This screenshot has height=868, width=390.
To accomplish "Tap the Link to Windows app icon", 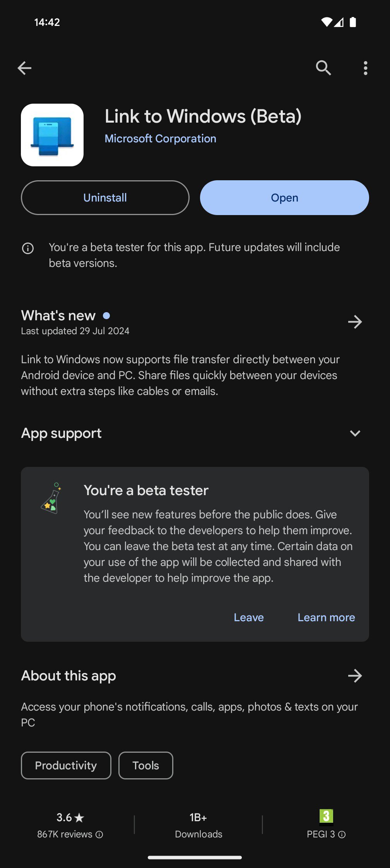I will point(52,135).
